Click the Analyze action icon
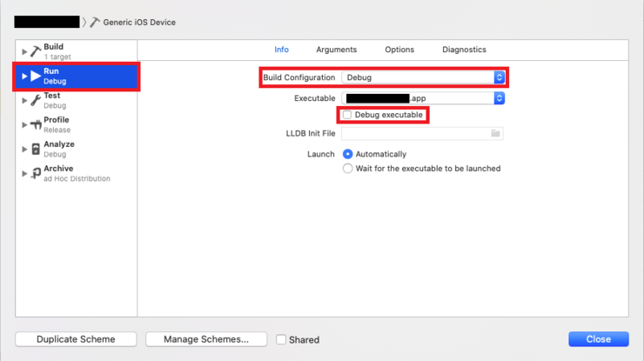 tap(36, 149)
